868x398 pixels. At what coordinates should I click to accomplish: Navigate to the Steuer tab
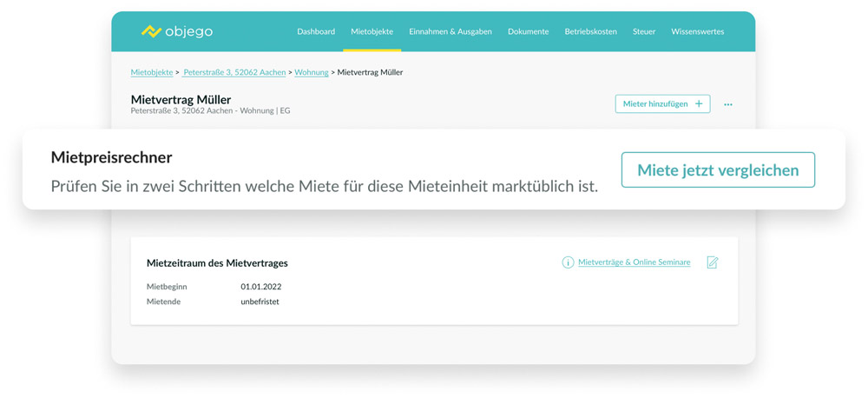[644, 32]
